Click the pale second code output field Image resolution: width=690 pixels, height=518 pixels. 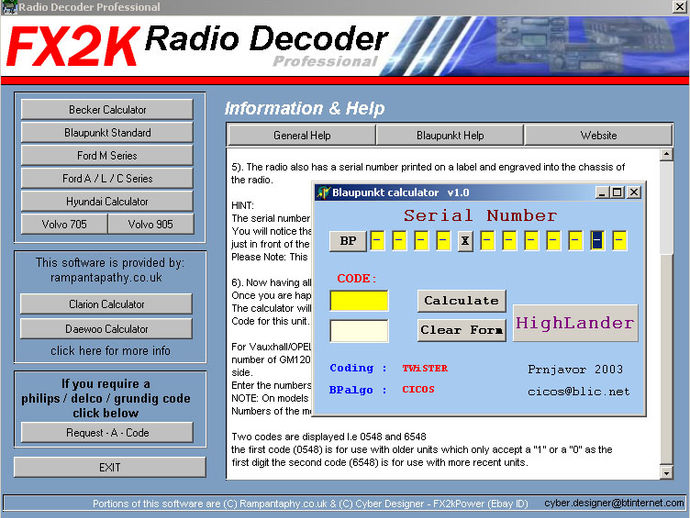pos(359,331)
